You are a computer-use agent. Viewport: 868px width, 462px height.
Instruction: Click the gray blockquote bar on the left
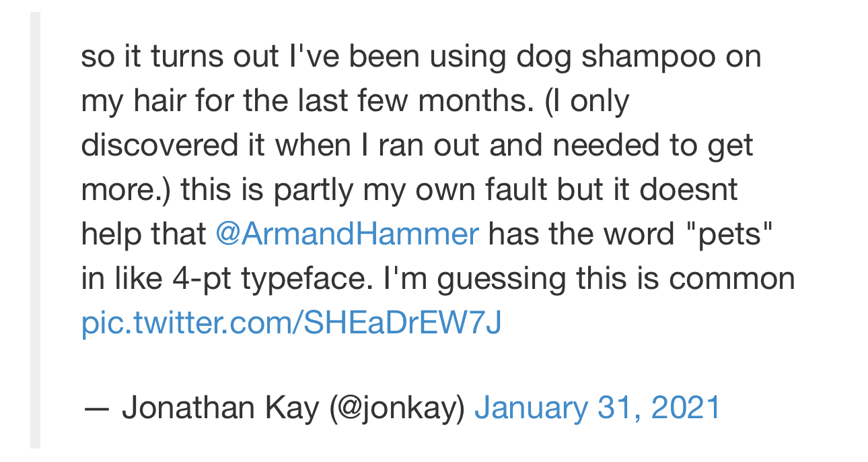pos(35,230)
